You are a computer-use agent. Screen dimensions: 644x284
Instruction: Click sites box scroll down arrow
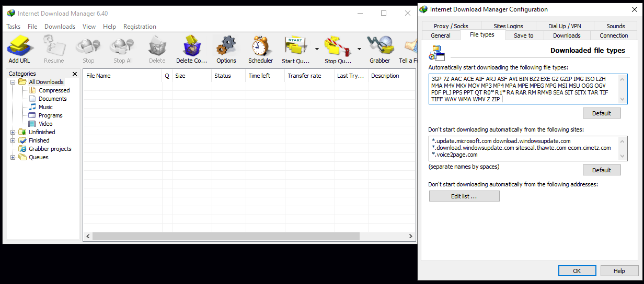[x=622, y=156]
